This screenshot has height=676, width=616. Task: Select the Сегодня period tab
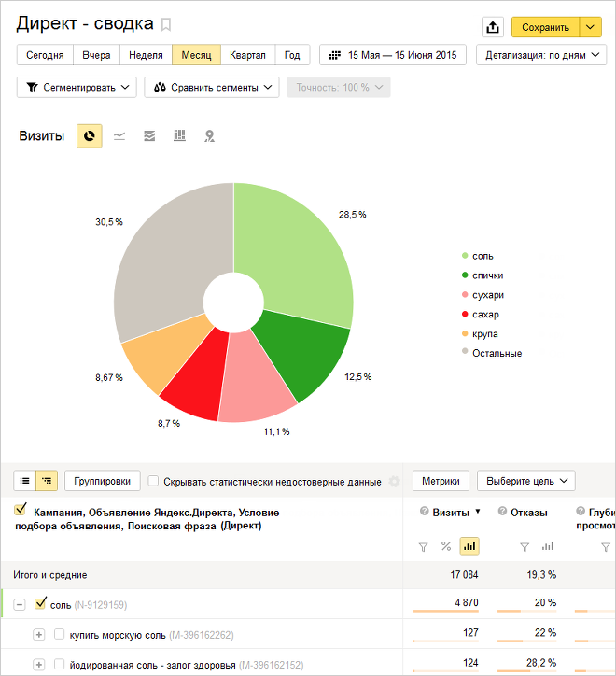45,55
